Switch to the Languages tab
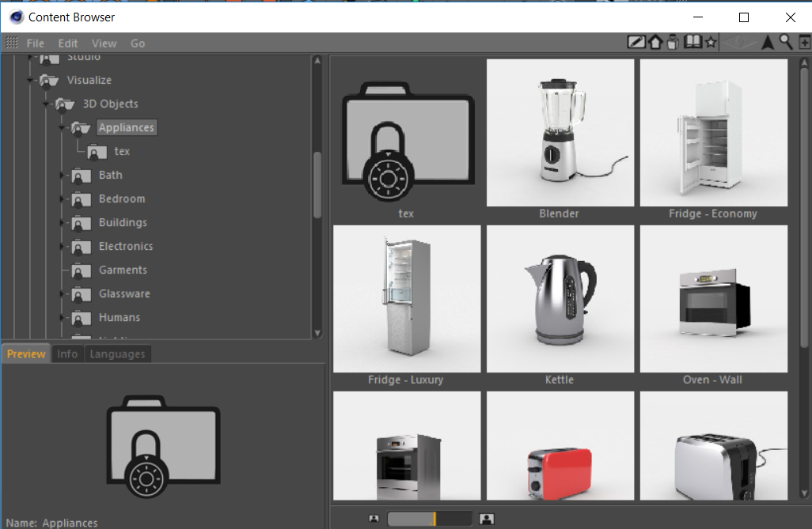 tap(118, 354)
